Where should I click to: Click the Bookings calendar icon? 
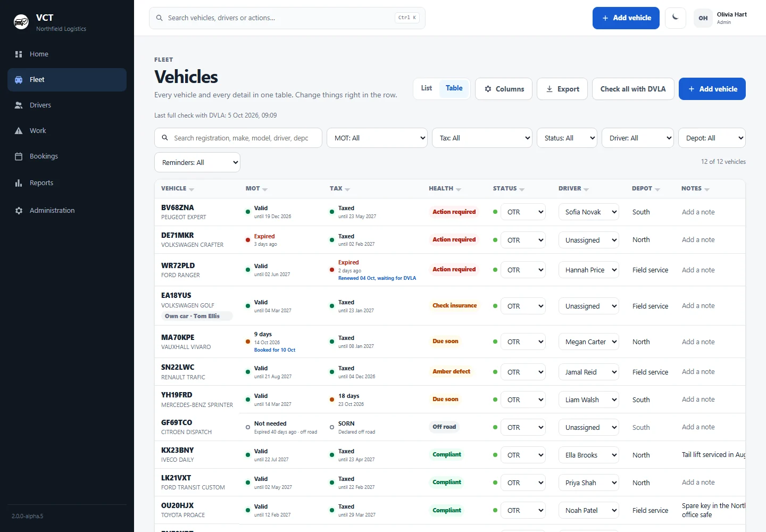click(19, 156)
